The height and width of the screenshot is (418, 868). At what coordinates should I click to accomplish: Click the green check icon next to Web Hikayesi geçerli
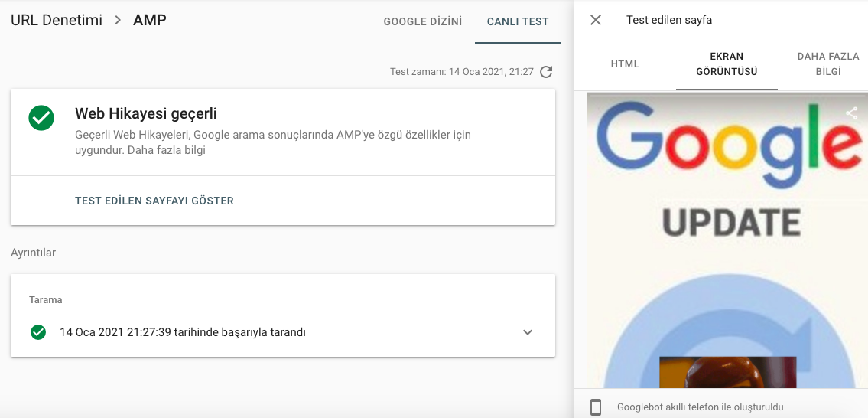pos(41,118)
